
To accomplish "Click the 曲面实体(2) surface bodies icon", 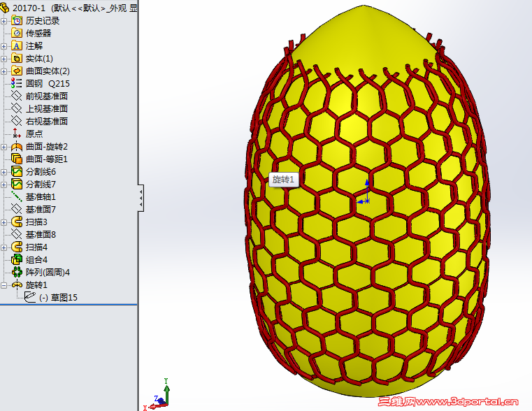I will tap(17, 71).
